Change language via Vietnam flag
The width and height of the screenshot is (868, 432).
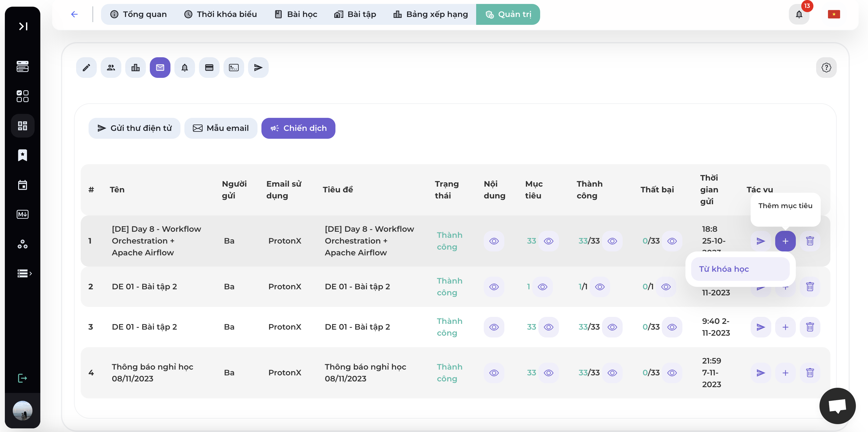click(x=834, y=14)
